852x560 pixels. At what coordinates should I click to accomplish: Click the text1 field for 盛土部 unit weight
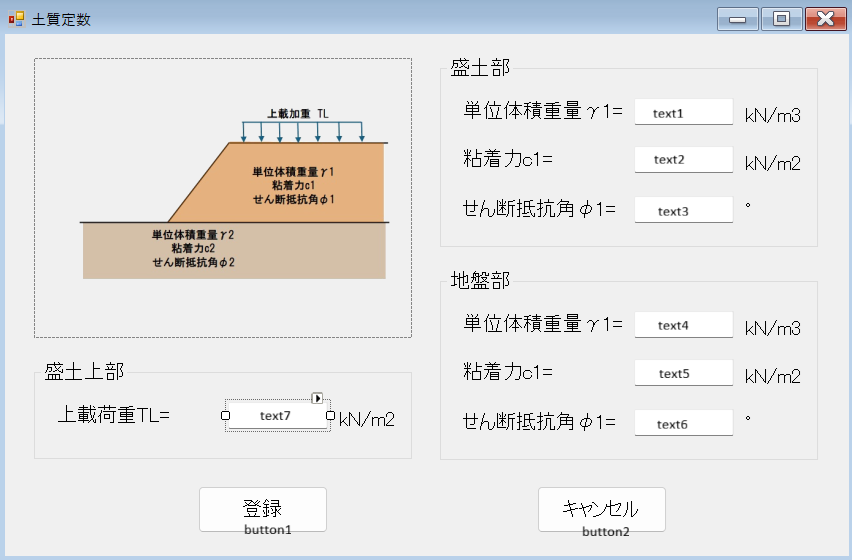point(683,113)
